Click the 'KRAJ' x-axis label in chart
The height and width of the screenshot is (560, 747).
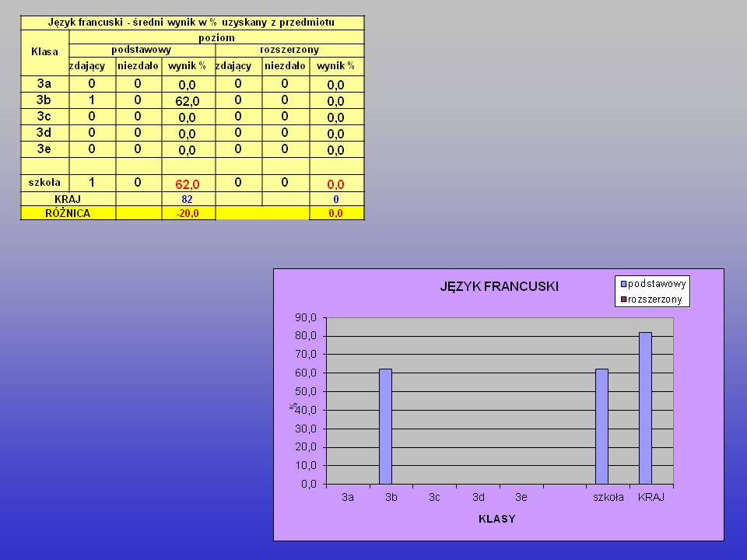click(x=651, y=497)
